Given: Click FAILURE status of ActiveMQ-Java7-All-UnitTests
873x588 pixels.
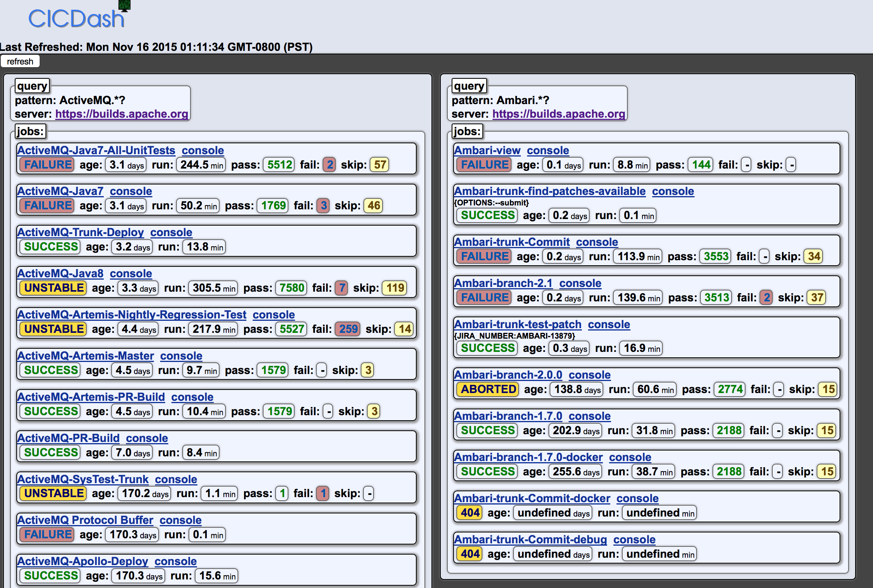Looking at the screenshot, I should click(48, 165).
